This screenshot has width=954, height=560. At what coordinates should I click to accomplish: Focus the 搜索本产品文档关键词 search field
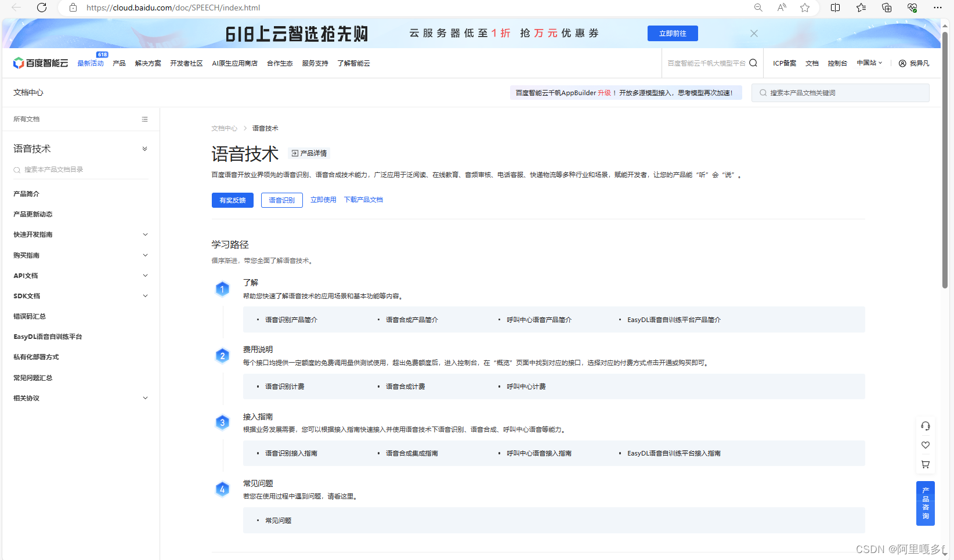(840, 93)
